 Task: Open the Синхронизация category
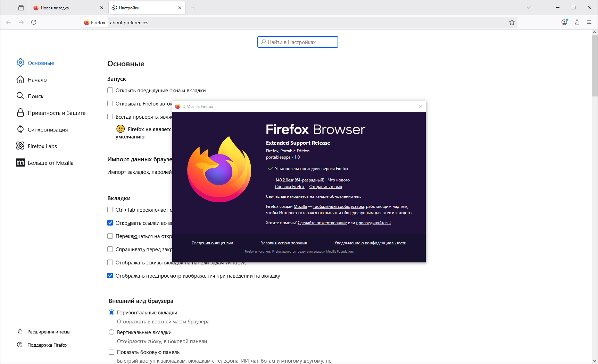(x=42, y=129)
